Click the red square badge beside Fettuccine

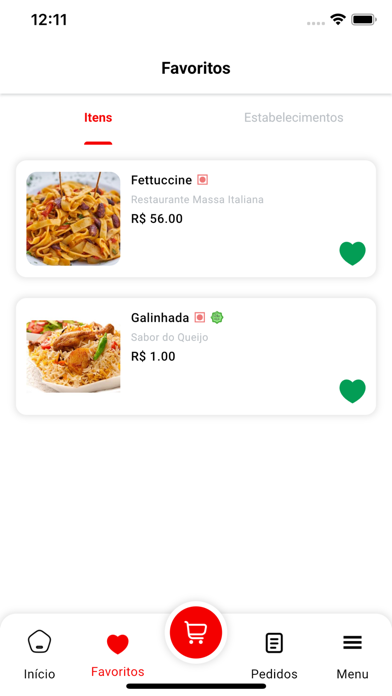point(202,180)
